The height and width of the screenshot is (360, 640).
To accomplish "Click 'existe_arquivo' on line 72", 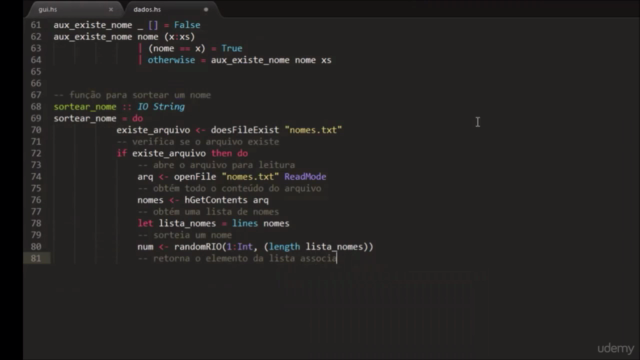I will pyautogui.click(x=169, y=153).
